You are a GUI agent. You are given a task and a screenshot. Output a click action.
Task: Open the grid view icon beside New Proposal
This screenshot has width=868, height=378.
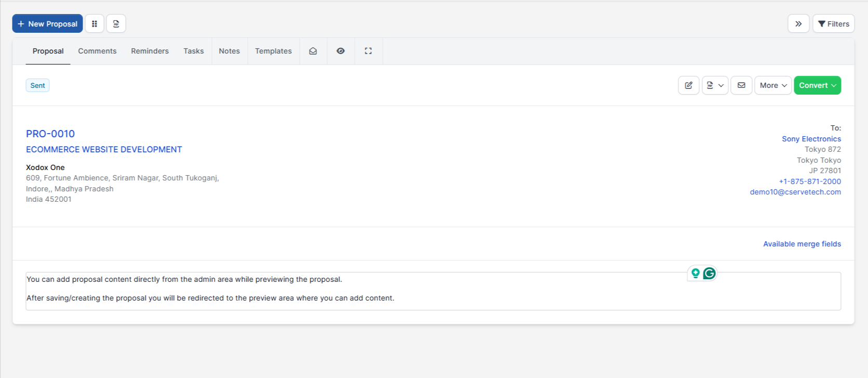[95, 23]
